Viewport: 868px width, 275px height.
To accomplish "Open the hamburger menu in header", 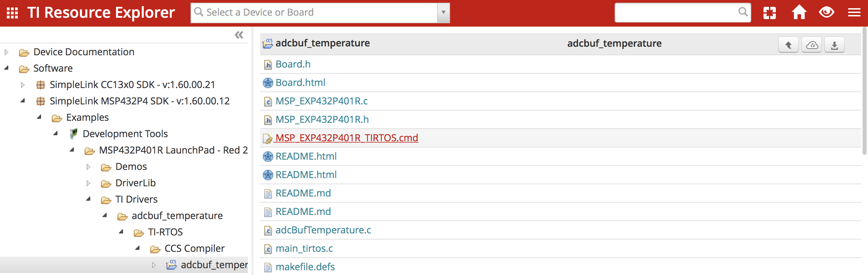I will tap(854, 13).
